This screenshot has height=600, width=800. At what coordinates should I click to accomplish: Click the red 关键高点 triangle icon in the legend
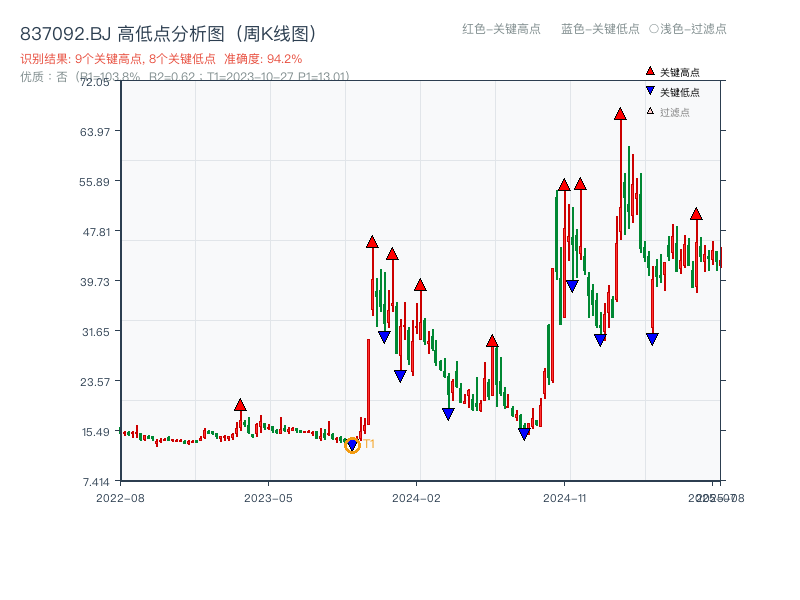pyautogui.click(x=649, y=71)
